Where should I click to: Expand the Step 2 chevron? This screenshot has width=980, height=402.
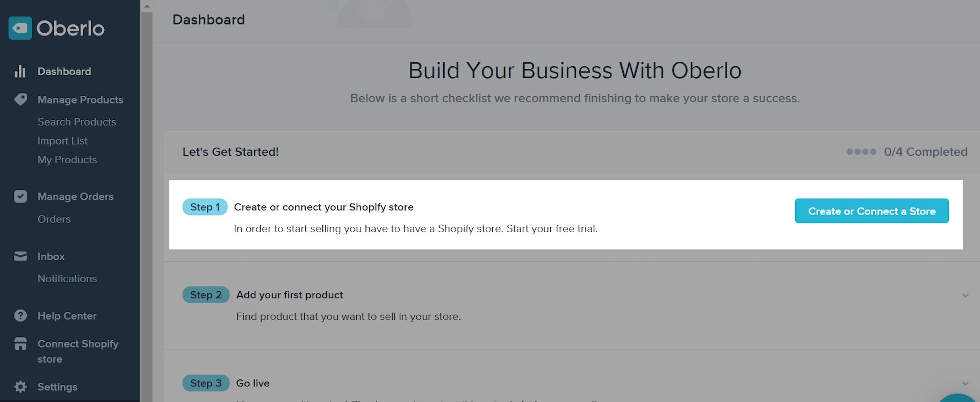[965, 296]
